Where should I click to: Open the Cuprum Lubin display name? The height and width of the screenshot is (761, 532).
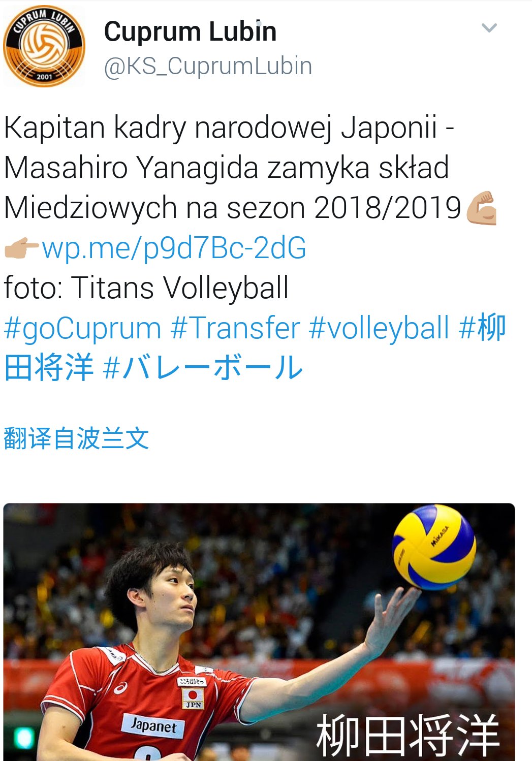pos(190,32)
